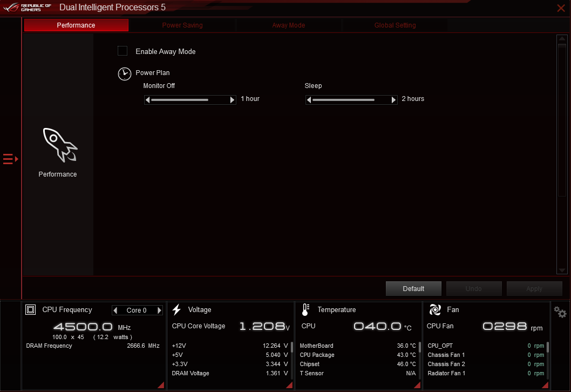Expand the CPU Frequency panel corner triangle

click(x=161, y=384)
